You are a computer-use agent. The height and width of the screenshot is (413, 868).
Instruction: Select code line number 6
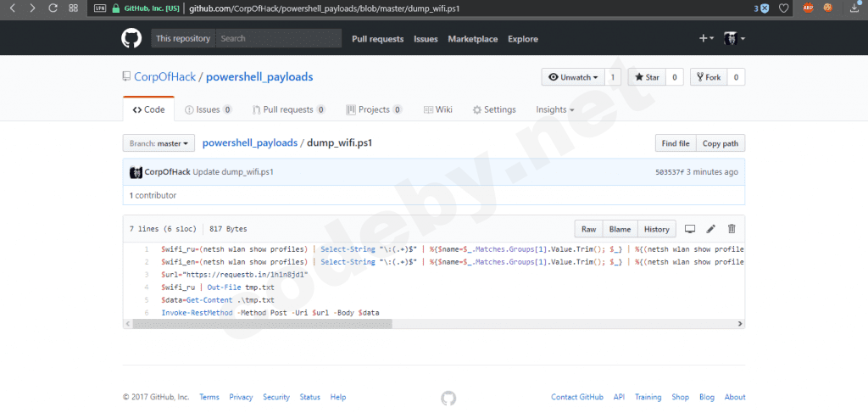tap(147, 313)
